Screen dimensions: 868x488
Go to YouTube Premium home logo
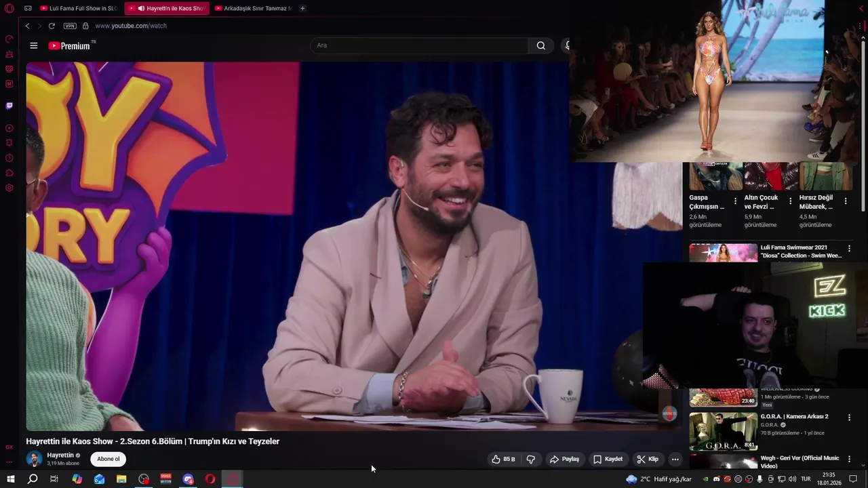[x=69, y=45]
